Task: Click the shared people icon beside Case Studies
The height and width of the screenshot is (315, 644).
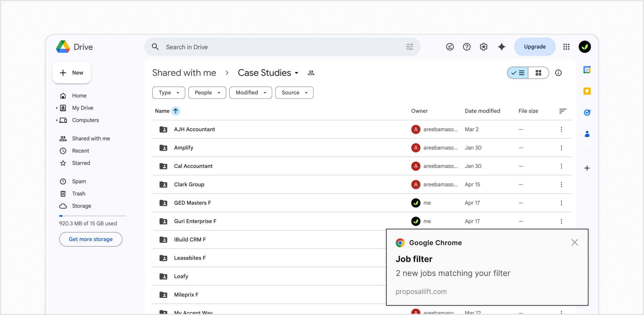Action: pos(311,73)
